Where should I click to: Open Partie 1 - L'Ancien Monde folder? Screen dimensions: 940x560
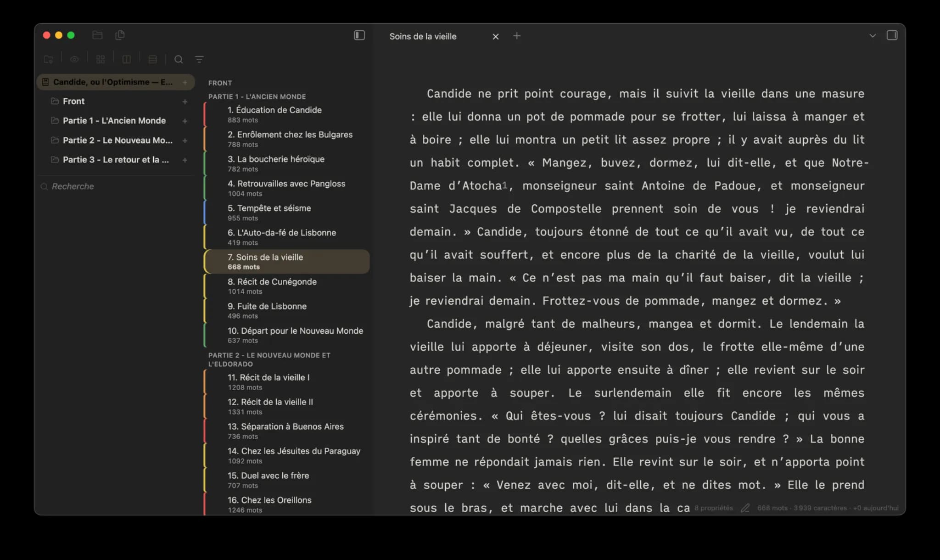click(x=114, y=121)
